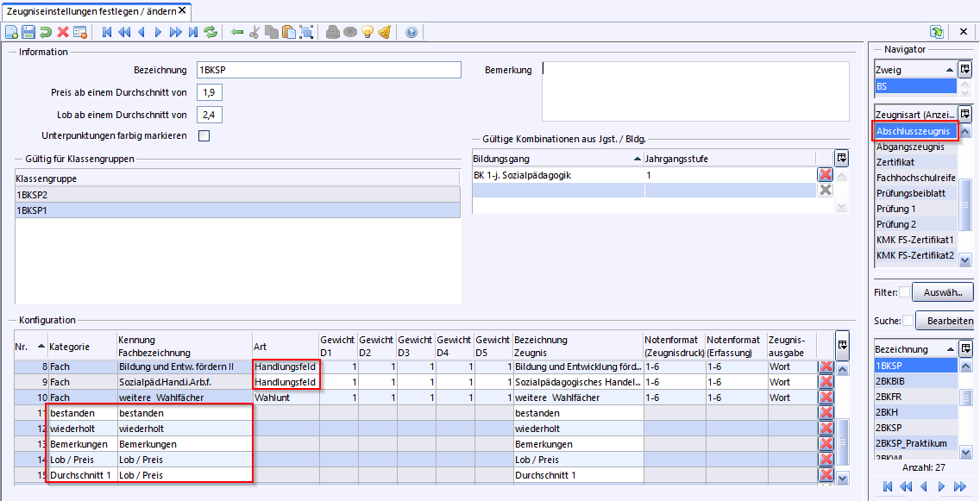Open column chooser next to Zweig header
This screenshot has height=501, width=980.
(x=965, y=69)
